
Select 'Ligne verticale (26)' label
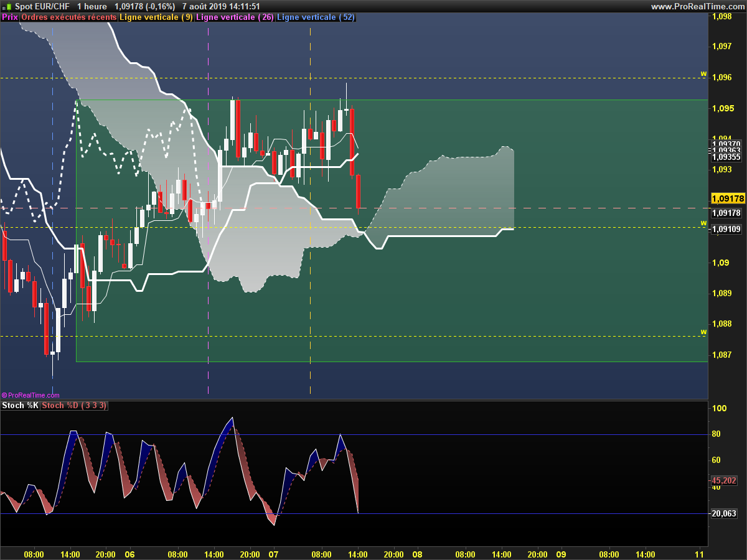(x=234, y=17)
